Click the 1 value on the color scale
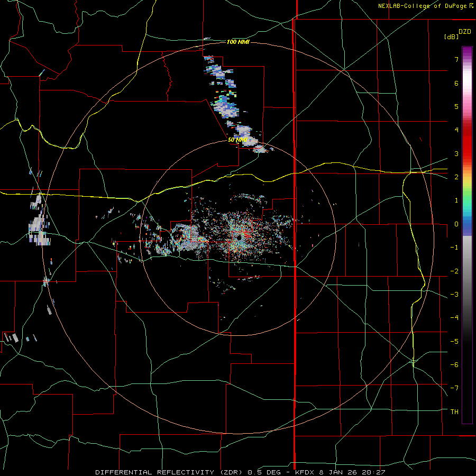Image resolution: width=476 pixels, height=476 pixels. [x=456, y=200]
